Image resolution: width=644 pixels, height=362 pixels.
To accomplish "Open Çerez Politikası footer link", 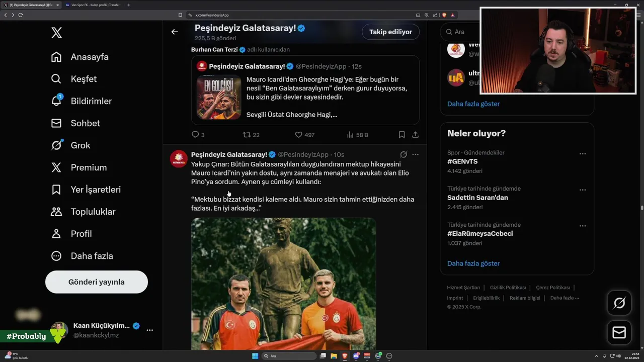I will point(553,288).
